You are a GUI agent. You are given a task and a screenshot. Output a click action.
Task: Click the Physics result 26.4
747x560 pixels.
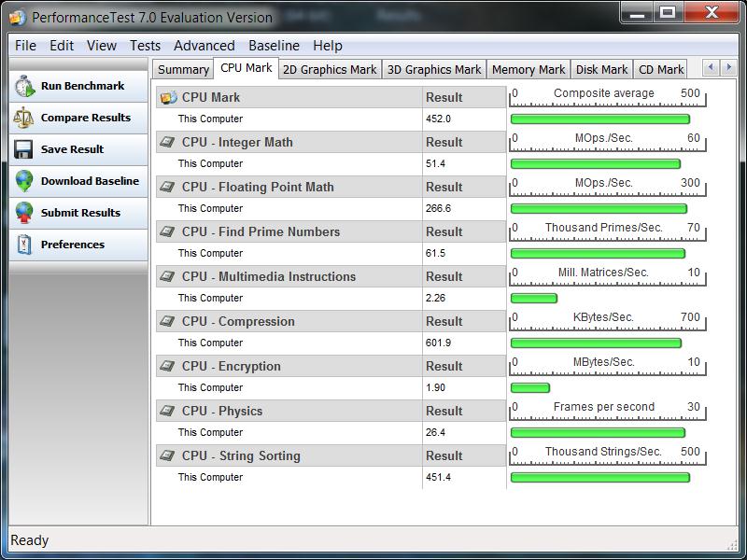(435, 432)
